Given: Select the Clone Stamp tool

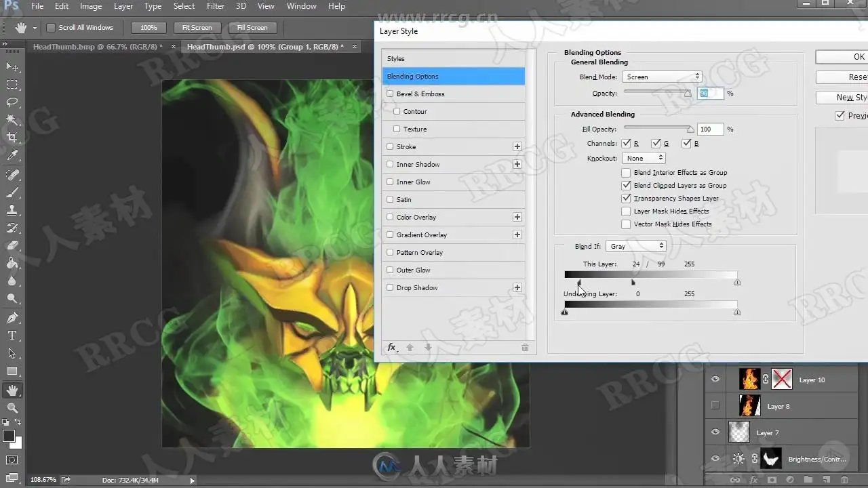Looking at the screenshot, I should click(x=12, y=210).
